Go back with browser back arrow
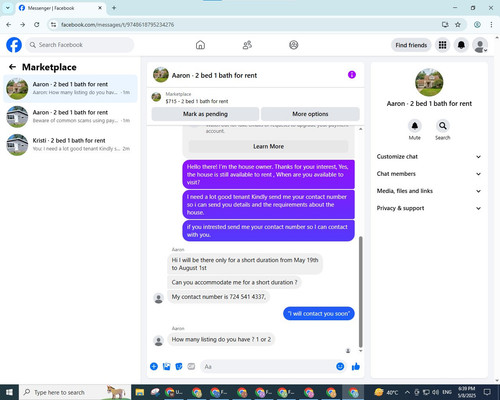Image resolution: width=500 pixels, height=400 pixels. (9, 25)
